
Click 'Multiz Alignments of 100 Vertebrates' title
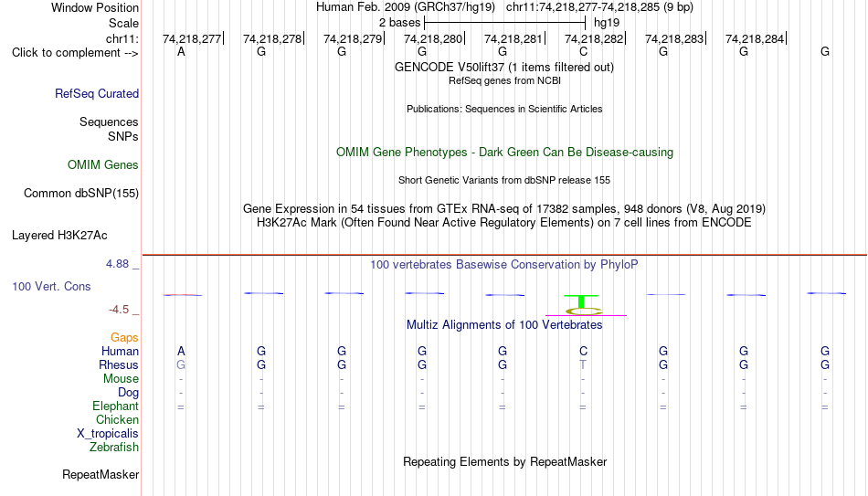pos(503,325)
